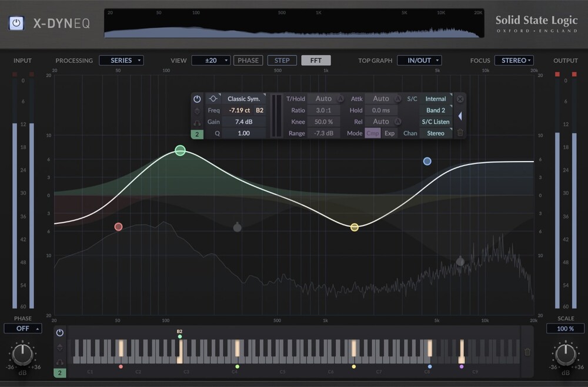
Task: Click the up/down arrows icon in parameter panel
Action: [x=197, y=110]
